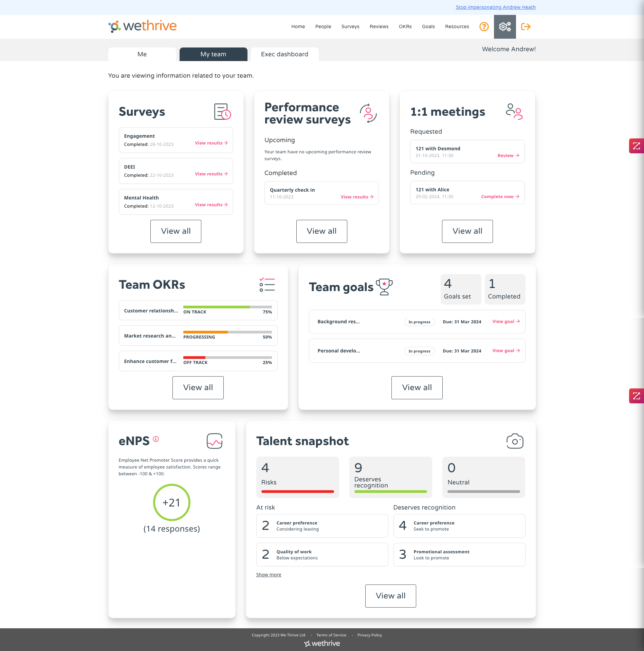The height and width of the screenshot is (651, 644).
Task: Open the settings gear icon
Action: coord(504,26)
